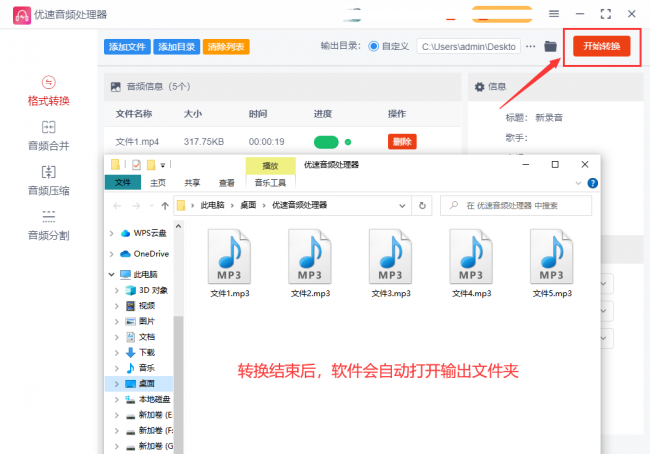Select 文件3.mp3 file icon
650x454 pixels.
(x=390, y=257)
